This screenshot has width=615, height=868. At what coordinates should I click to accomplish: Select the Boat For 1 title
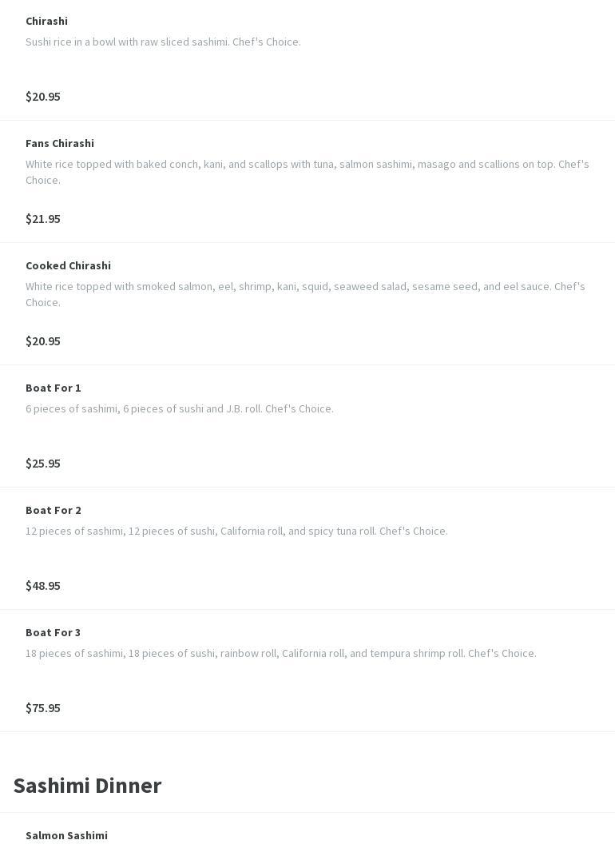[54, 388]
